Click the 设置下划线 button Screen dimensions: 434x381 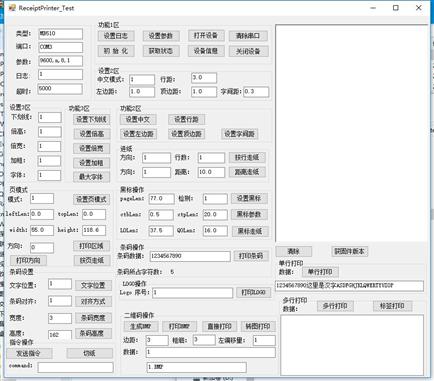point(91,119)
